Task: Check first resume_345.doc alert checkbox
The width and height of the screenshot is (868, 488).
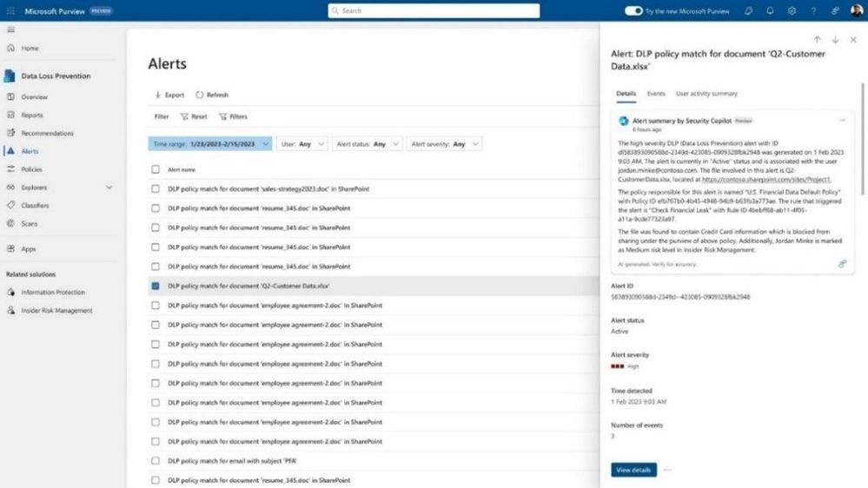Action: pyautogui.click(x=156, y=208)
